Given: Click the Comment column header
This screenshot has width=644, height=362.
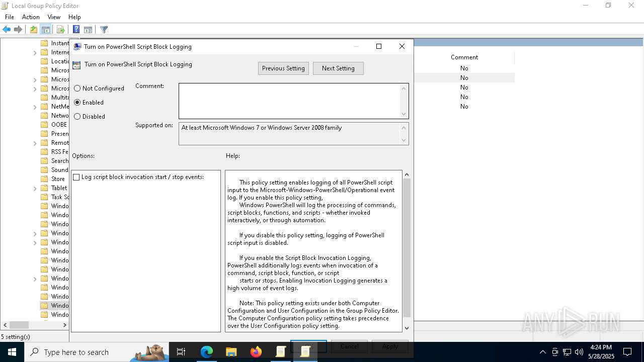Looking at the screenshot, I should [464, 57].
